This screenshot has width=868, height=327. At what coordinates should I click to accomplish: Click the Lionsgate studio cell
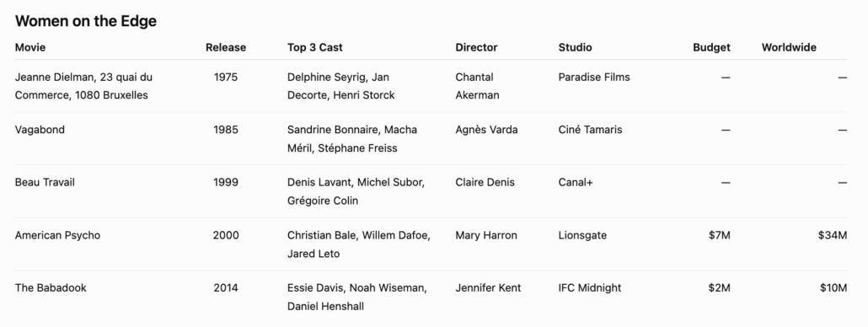(x=582, y=235)
